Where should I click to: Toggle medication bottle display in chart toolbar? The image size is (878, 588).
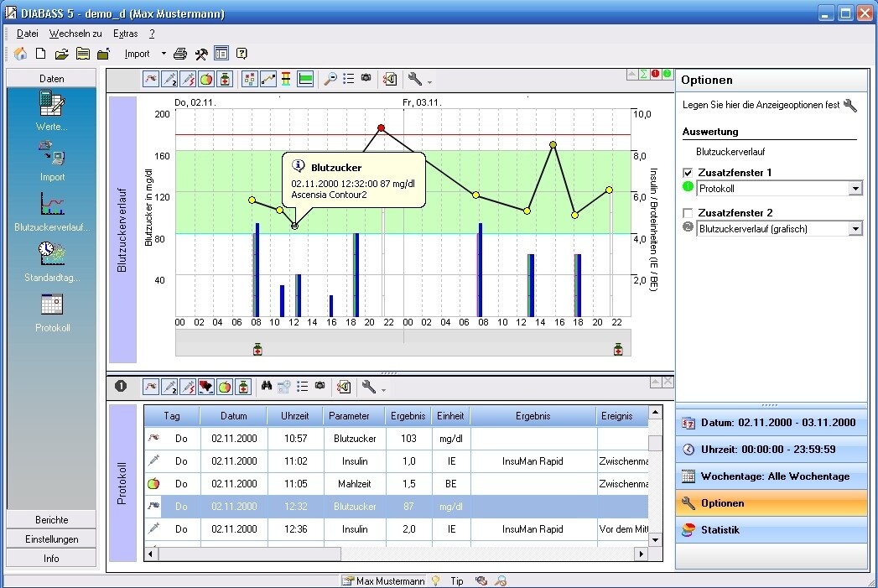coord(225,80)
